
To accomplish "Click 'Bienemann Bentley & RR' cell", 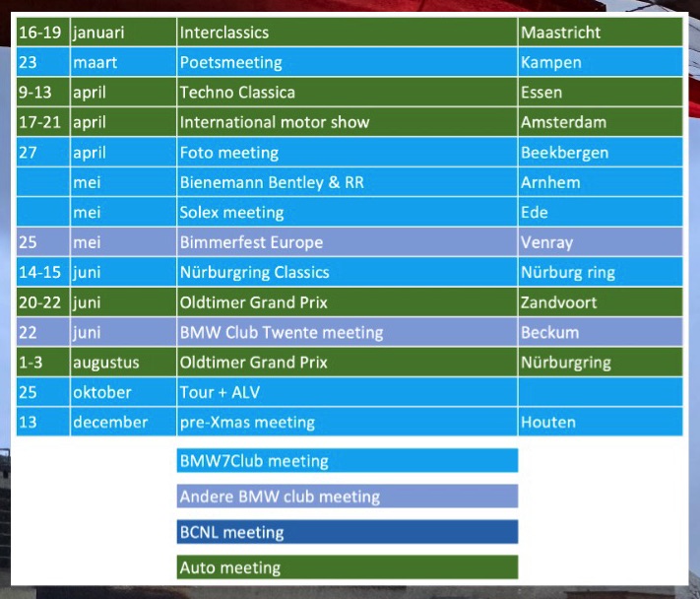I will [x=347, y=182].
